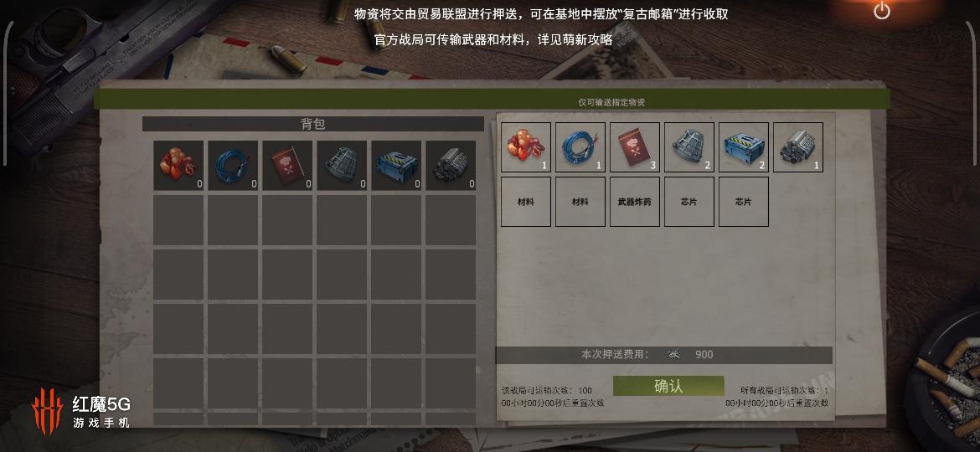Pick the red recipe book in backpack
The width and height of the screenshot is (980, 452).
click(287, 166)
